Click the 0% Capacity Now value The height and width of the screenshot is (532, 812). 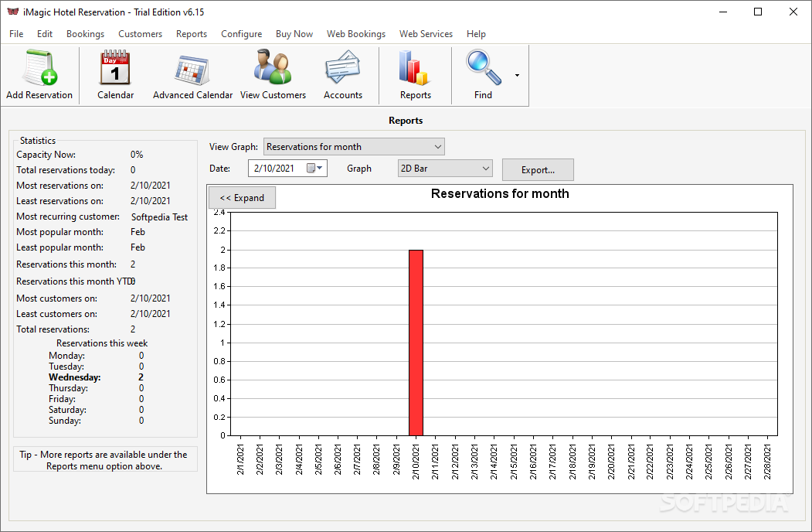pyautogui.click(x=137, y=155)
